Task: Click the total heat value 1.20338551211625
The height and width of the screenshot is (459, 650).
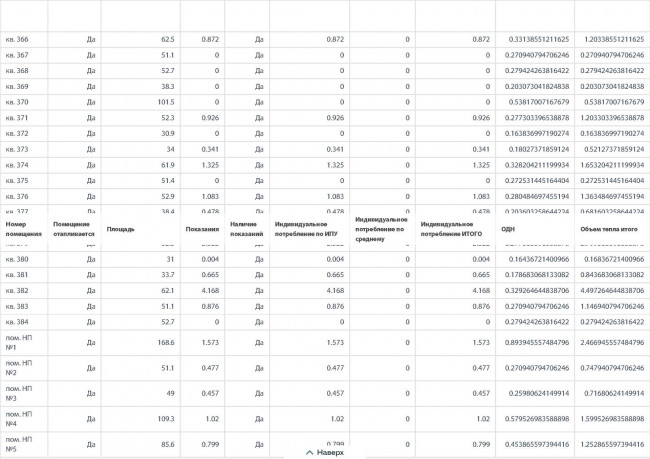Action: [614, 39]
